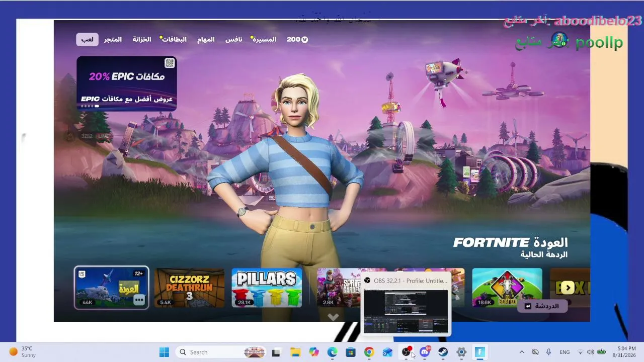Viewport: 644px width, 362px height.
Task: Click the sync-off cloud tray icon
Action: (x=535, y=352)
